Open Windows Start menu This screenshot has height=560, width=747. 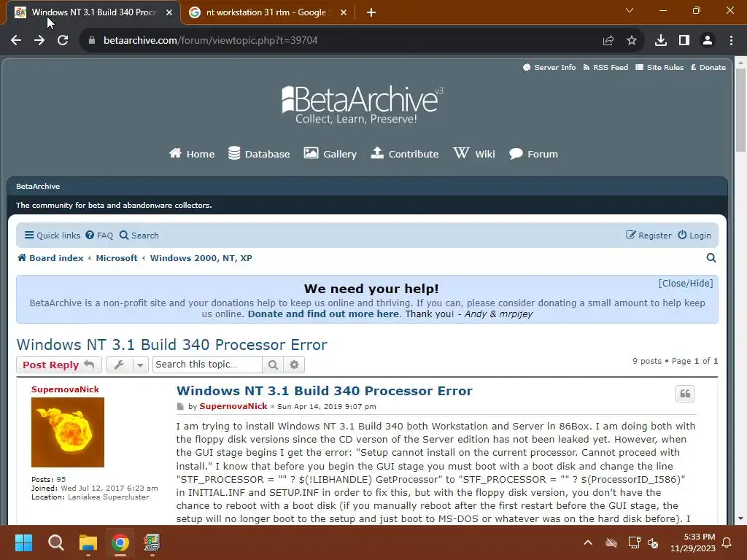[x=24, y=542]
